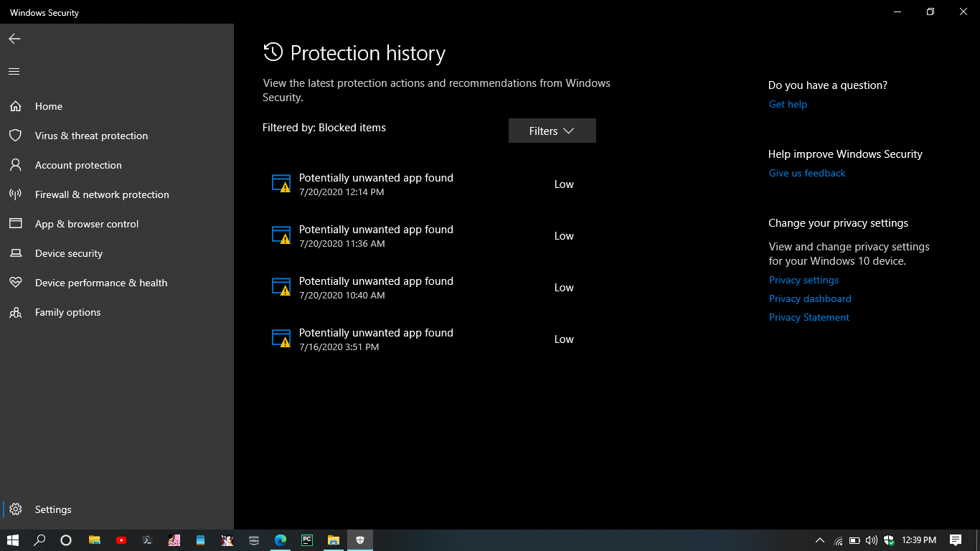Open Settings in the sidebar

pos(117,509)
